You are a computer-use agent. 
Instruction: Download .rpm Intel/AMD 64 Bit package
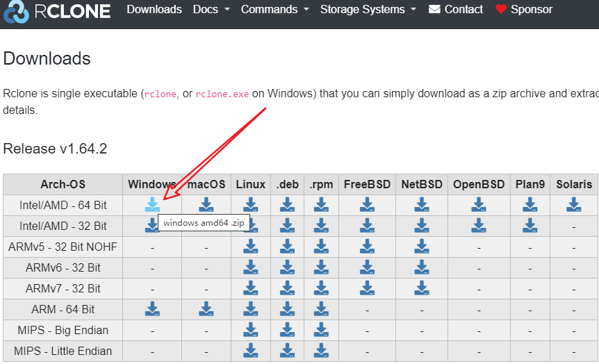click(321, 205)
